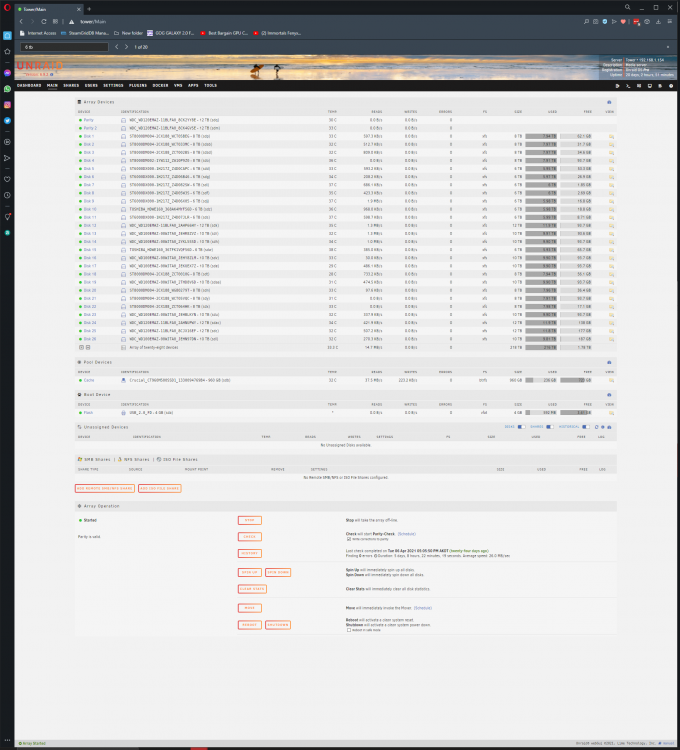Screen dimensions: 680x750
Task: Click Add ISO File Share button
Action: (x=160, y=488)
